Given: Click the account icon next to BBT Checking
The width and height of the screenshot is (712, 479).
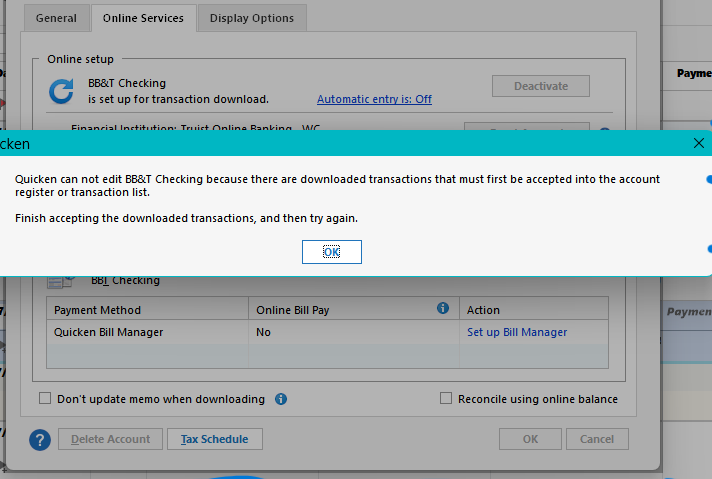Looking at the screenshot, I should 60,281.
